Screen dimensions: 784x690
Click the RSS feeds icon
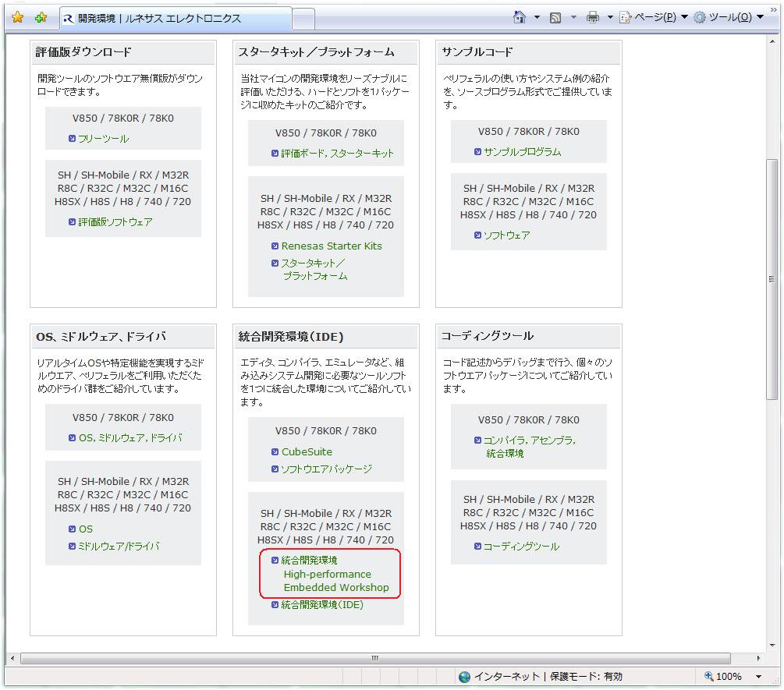[x=555, y=17]
